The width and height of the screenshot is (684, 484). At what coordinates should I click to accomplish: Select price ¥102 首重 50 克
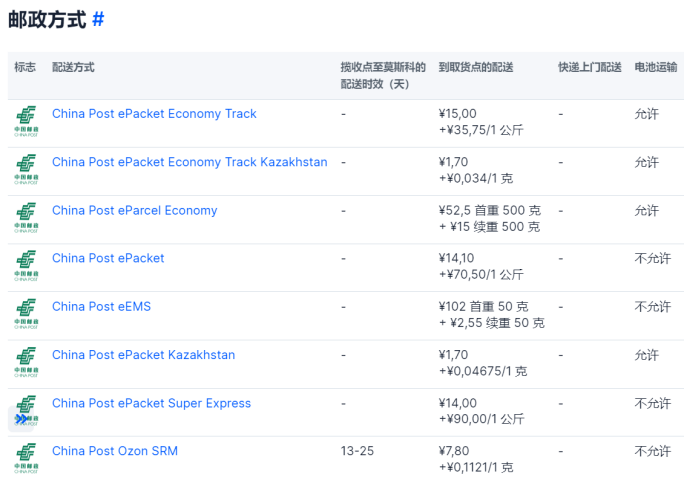click(483, 307)
